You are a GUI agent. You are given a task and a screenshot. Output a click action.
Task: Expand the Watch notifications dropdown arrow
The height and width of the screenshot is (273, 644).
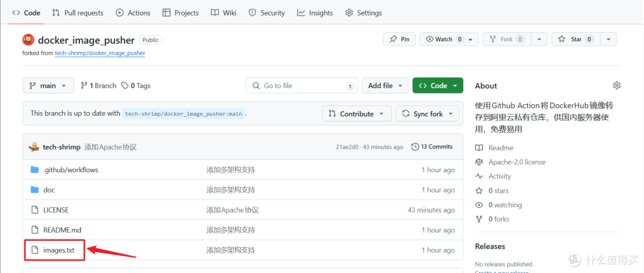[471, 39]
